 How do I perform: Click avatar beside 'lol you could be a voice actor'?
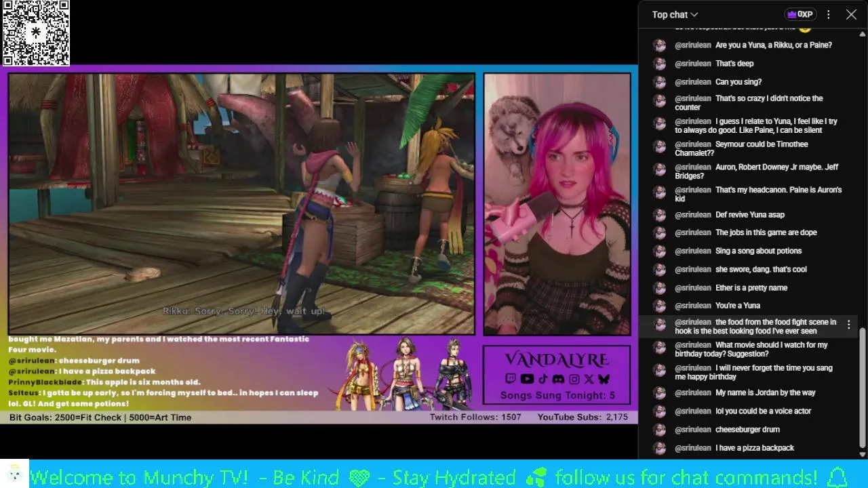tap(659, 411)
